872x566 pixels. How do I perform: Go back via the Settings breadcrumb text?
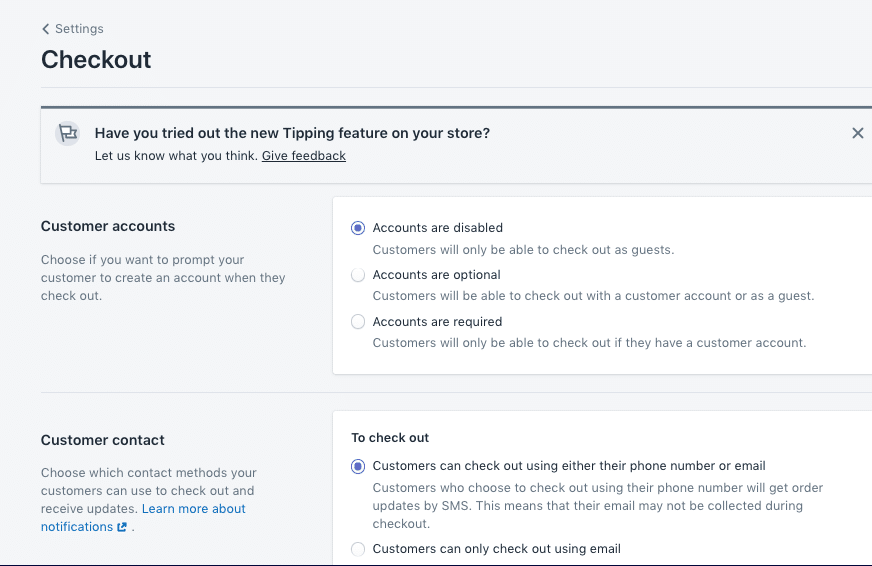tap(79, 29)
